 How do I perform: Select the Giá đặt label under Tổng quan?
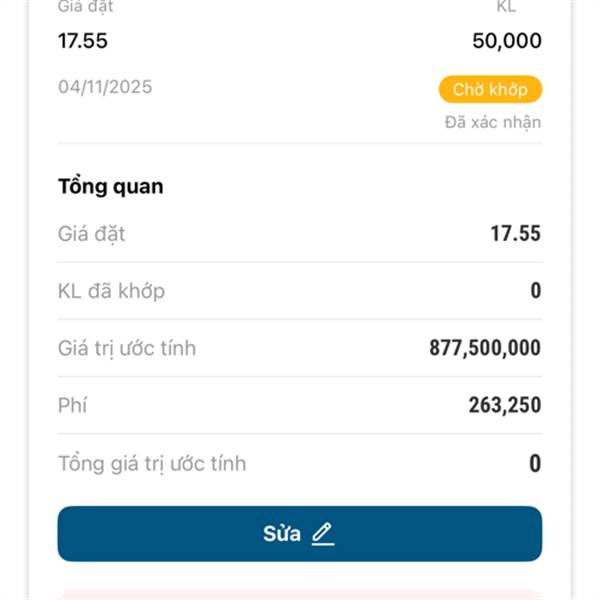tap(92, 234)
